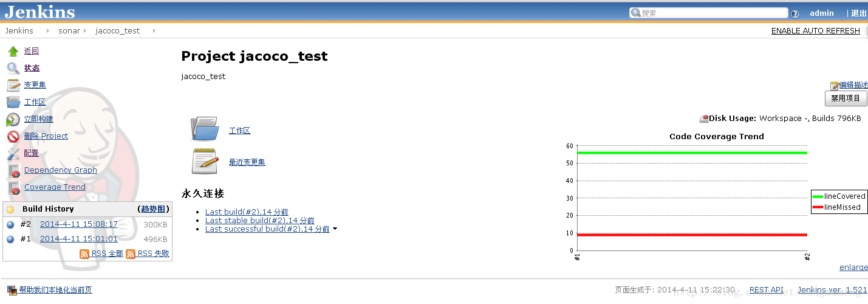This screenshot has height=304, width=868.
Task: Click the magnifier 状态 icon
Action: coord(13,68)
